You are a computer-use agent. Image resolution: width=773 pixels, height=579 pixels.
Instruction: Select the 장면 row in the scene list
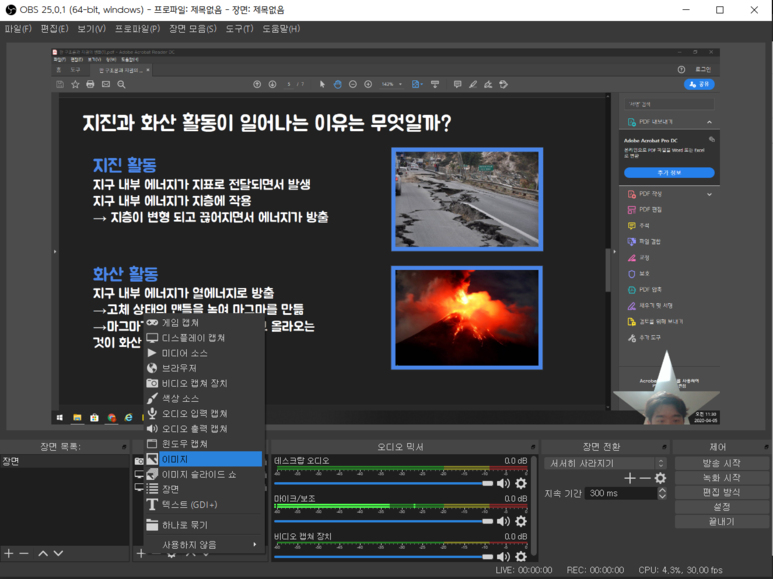click(x=65, y=461)
